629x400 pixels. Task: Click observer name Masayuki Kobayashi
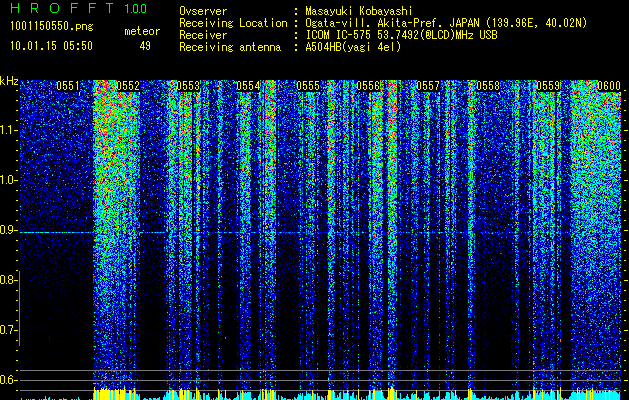point(359,11)
